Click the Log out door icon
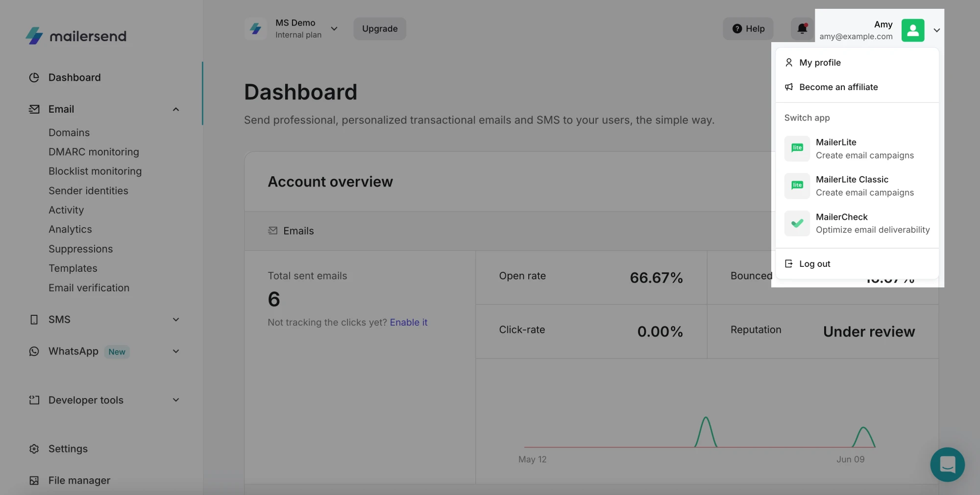980x495 pixels. pos(789,264)
